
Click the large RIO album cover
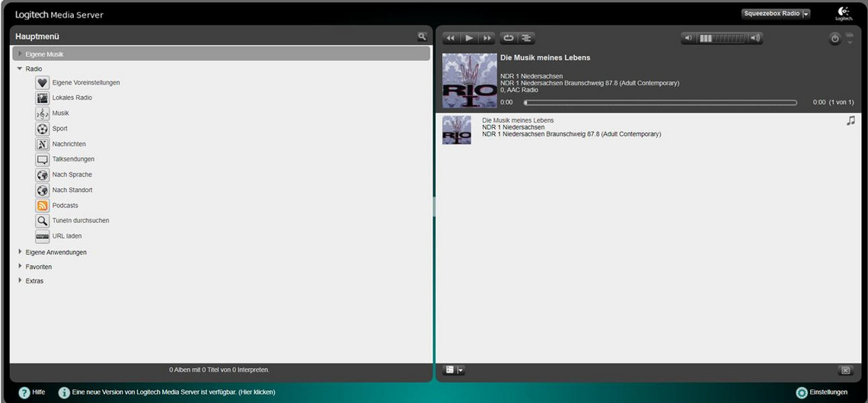470,81
